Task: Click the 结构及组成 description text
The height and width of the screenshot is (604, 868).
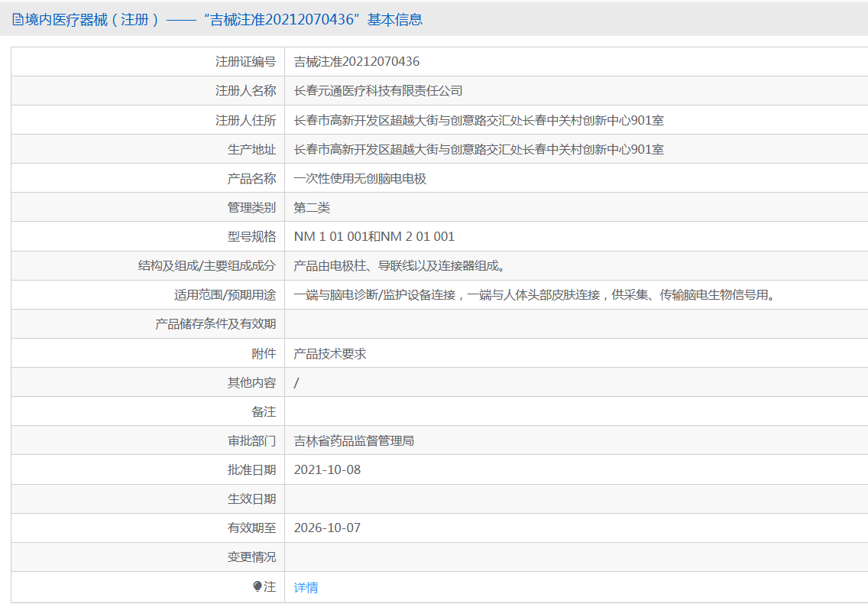Action: [399, 266]
